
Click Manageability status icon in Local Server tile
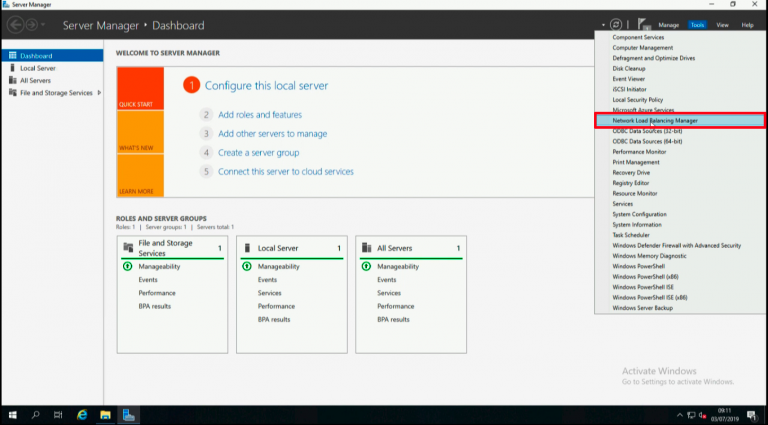(247, 266)
